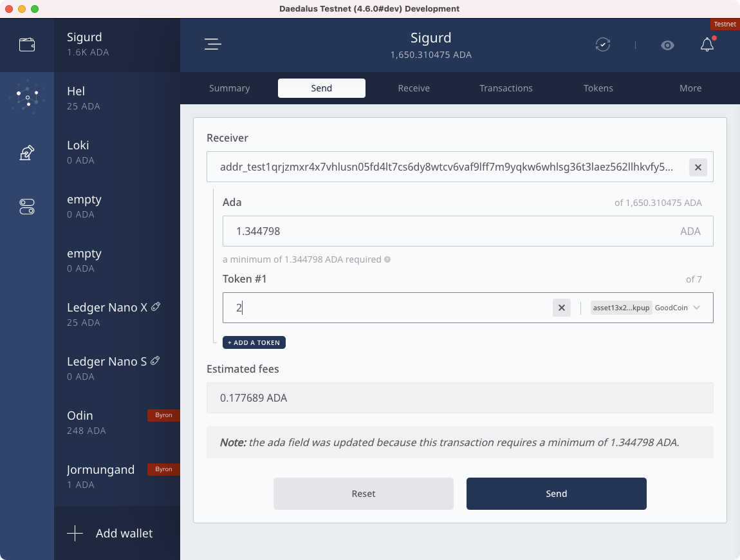Screen dimensions: 740x560
Task: Switch to the Transactions tab
Action: tap(506, 88)
